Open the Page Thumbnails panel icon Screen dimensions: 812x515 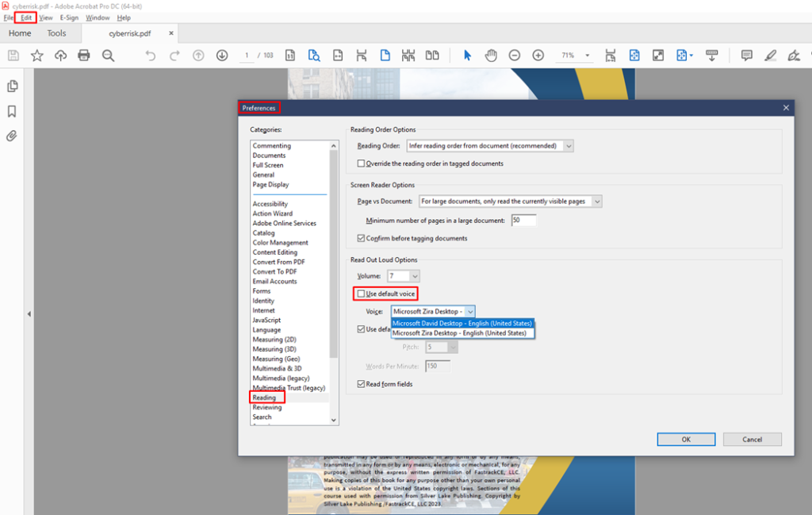13,86
